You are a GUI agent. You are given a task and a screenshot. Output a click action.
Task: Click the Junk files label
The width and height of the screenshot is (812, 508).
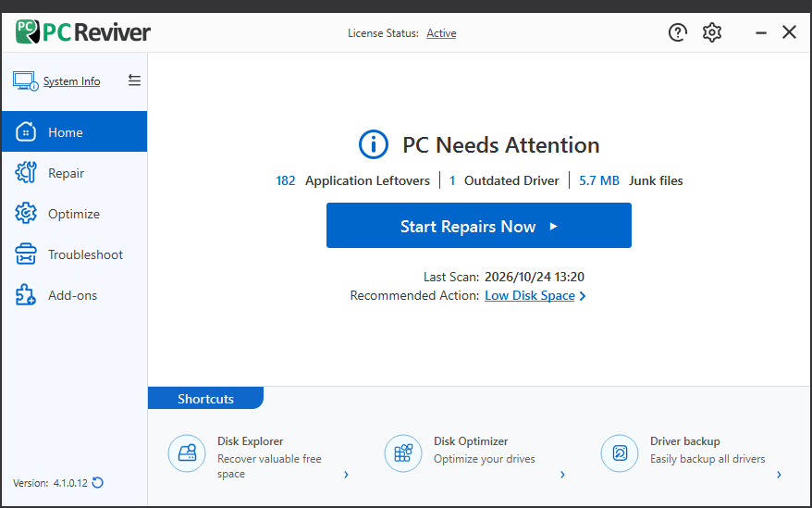coord(656,180)
